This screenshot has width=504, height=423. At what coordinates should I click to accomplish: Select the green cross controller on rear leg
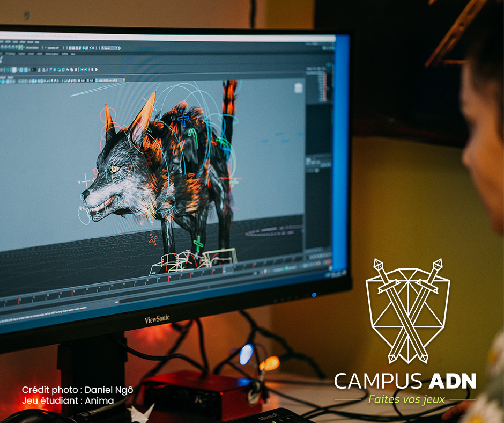pyautogui.click(x=198, y=244)
